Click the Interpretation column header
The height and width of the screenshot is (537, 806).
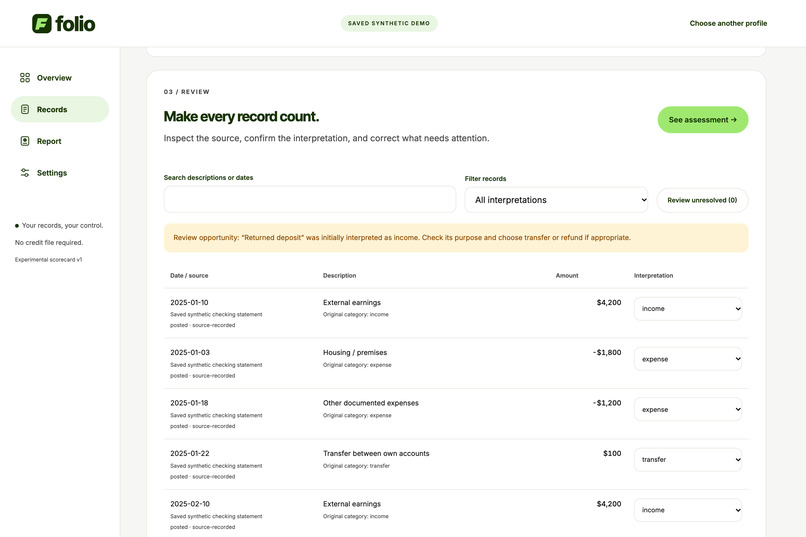(x=653, y=275)
